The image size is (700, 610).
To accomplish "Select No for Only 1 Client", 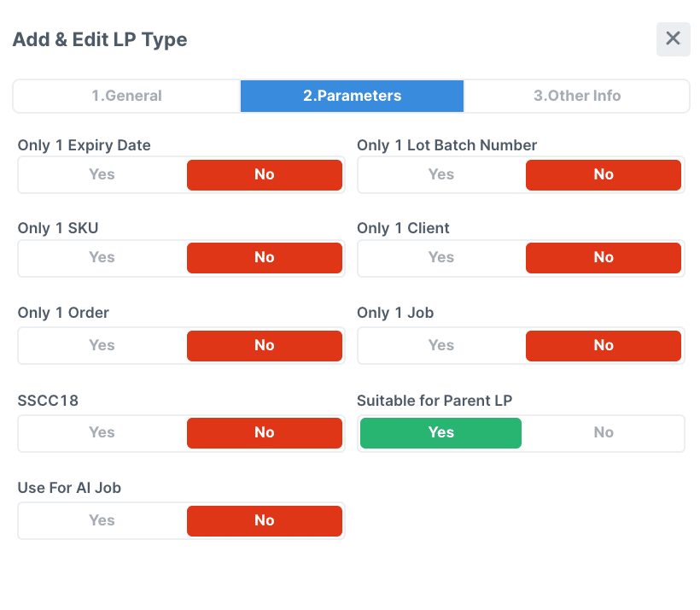I will 604,257.
